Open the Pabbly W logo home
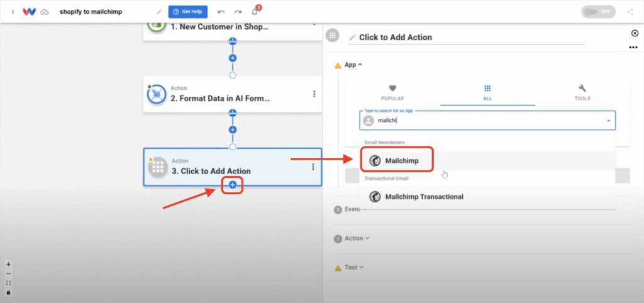The height and width of the screenshot is (303, 644). 29,12
